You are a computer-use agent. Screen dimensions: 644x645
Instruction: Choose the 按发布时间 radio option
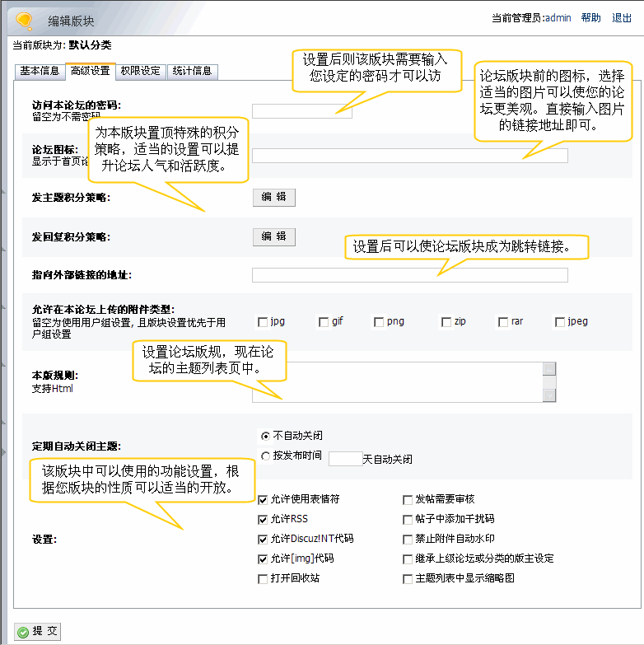tap(265, 456)
